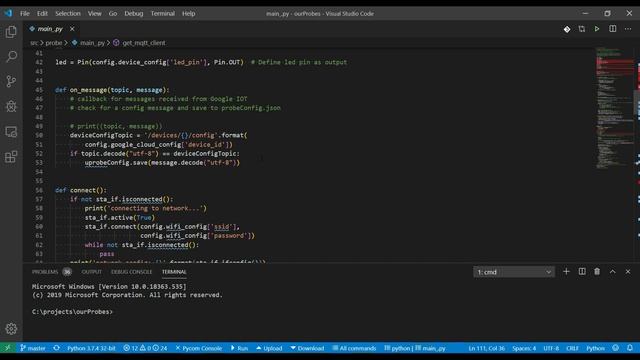Click the 'probe' breadcrumb segment
Screen dimensions: 640x360
[53, 42]
